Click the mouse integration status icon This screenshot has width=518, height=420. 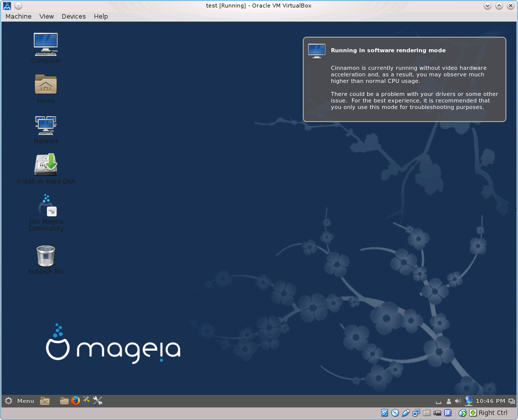(463, 413)
